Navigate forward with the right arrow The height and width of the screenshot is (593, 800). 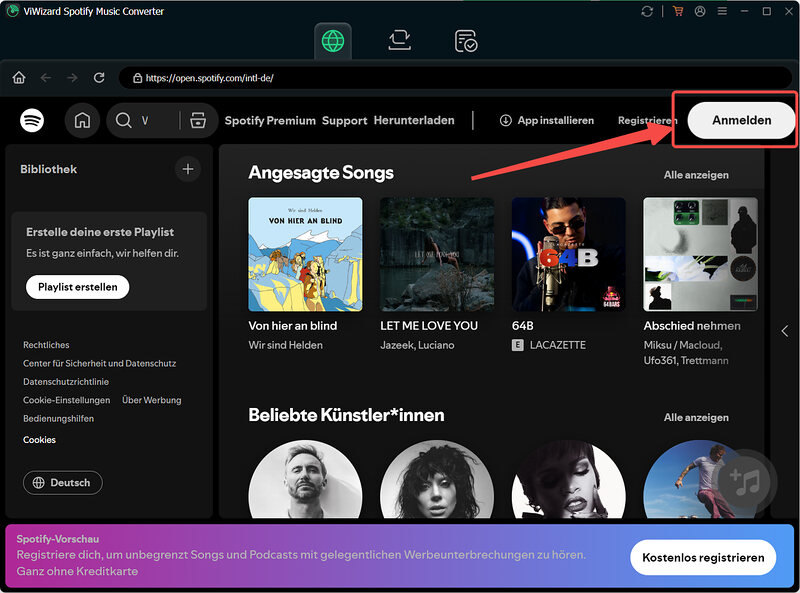72,78
